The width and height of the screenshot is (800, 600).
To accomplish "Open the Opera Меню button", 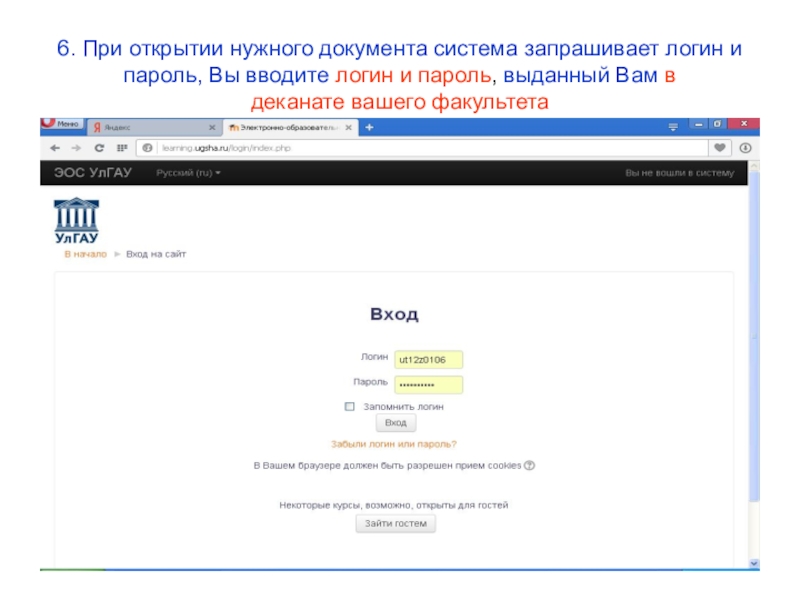I will point(60,125).
